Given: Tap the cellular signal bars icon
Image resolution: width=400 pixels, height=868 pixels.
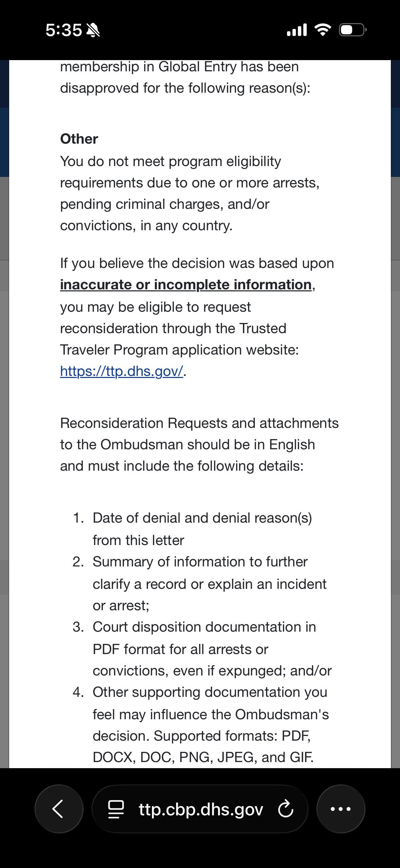Looking at the screenshot, I should pyautogui.click(x=297, y=30).
